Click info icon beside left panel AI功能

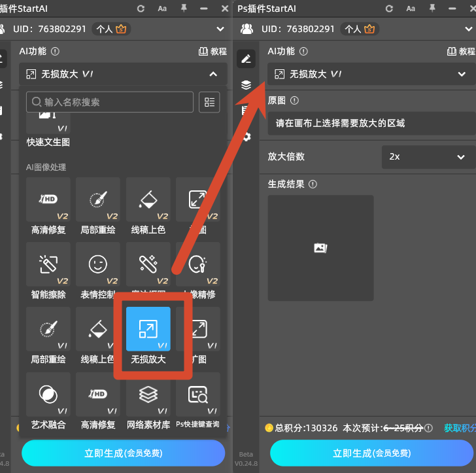[55, 51]
